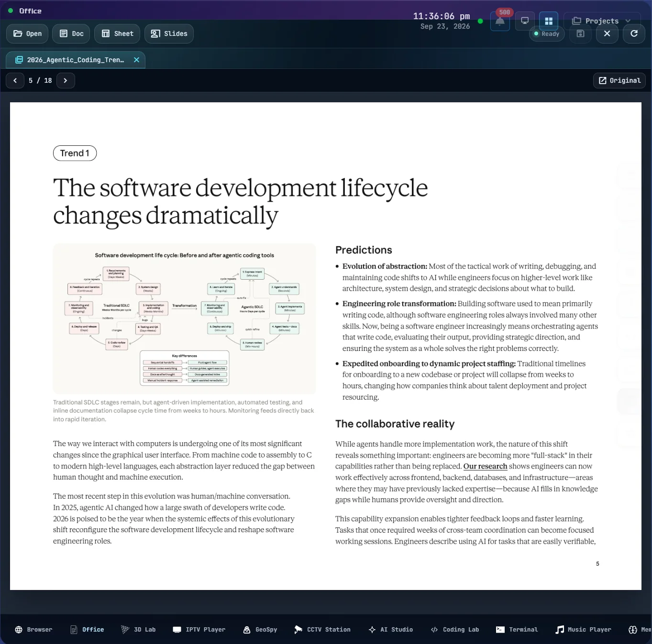The height and width of the screenshot is (644, 652).
Task: Open the app grid view icon
Action: (549, 21)
